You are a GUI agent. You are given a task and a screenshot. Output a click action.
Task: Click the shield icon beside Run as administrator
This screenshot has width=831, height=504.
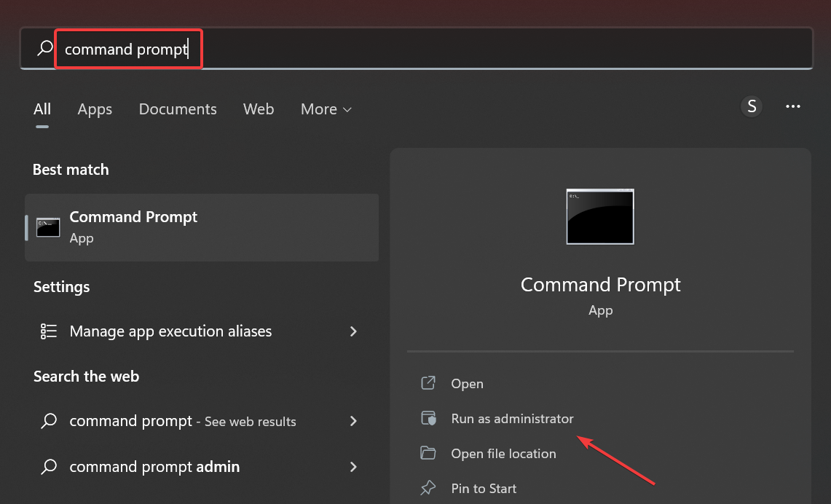(x=428, y=419)
